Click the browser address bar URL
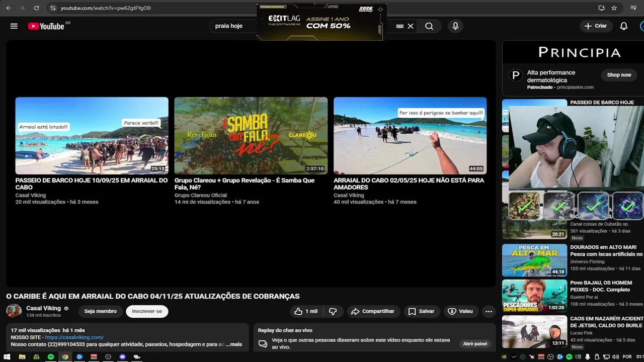 point(106,8)
